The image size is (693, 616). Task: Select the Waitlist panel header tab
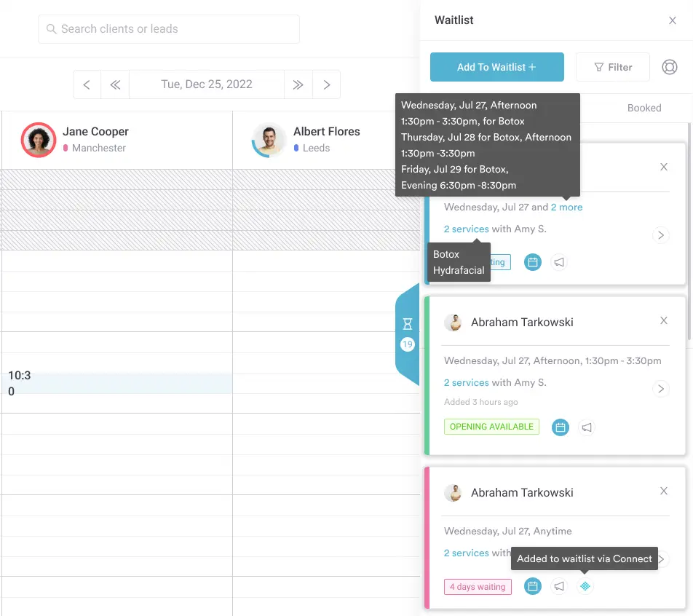coord(454,20)
